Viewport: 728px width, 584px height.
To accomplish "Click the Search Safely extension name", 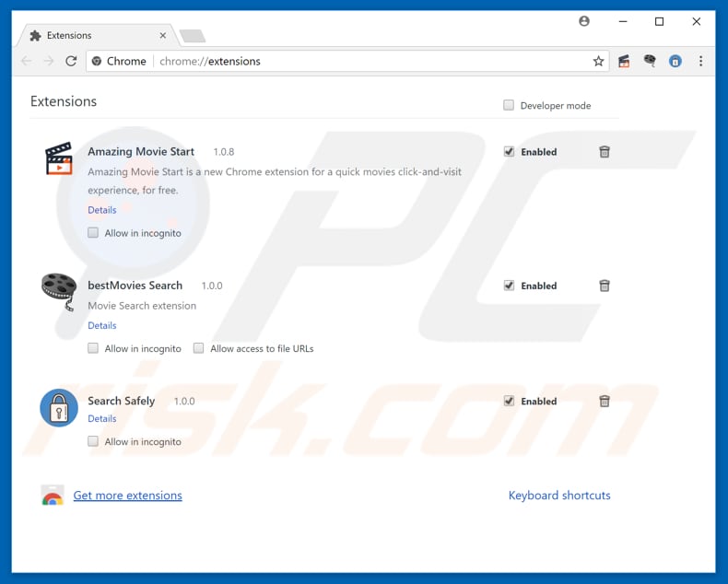I will 121,401.
